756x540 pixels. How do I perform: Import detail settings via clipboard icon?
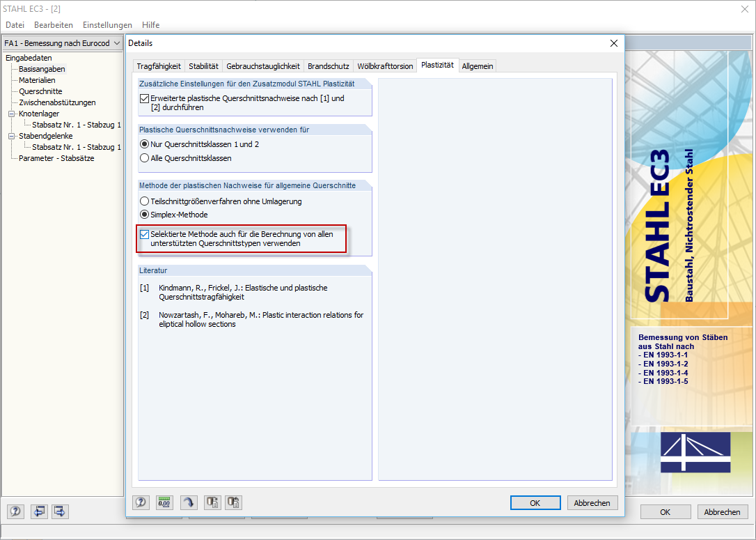coord(235,502)
